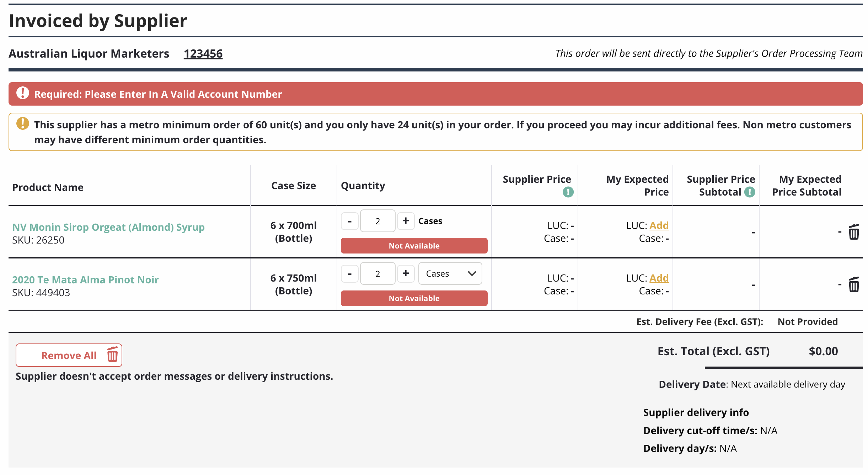The height and width of the screenshot is (475, 868).
Task: Decrease quantity of Te Mata Alma Pinot Noir
Action: 350,273
